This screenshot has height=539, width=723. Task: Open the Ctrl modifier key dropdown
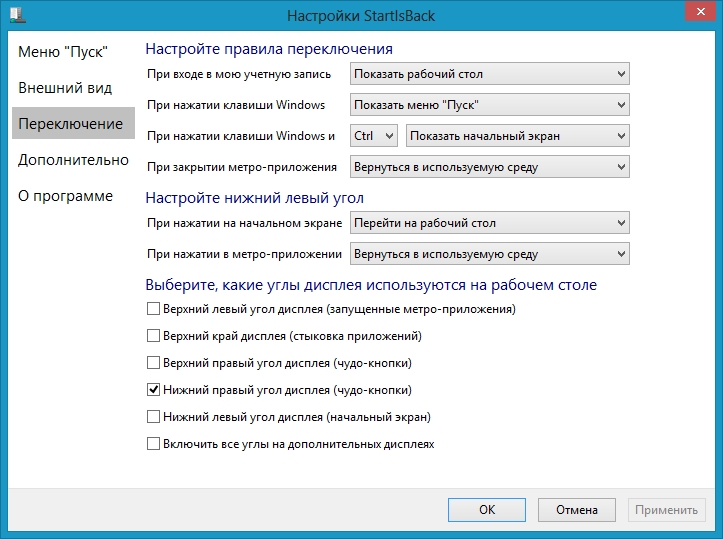tap(373, 136)
